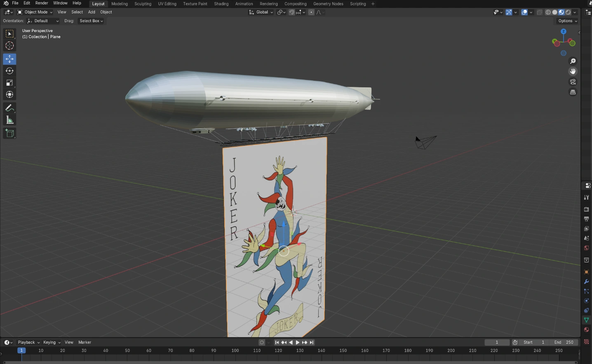The image size is (592, 364).
Task: Toggle show gizmos button
Action: (509, 12)
